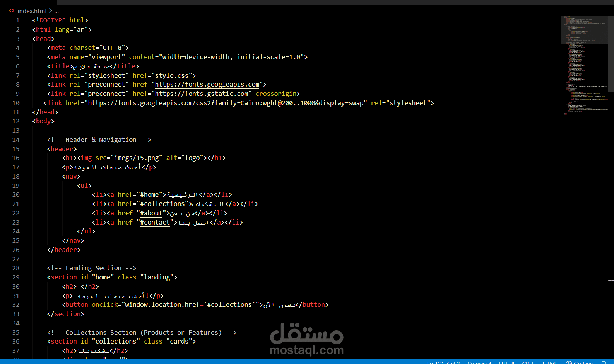614x364 pixels.
Task: Click line number 27 in the gutter
Action: [16, 259]
